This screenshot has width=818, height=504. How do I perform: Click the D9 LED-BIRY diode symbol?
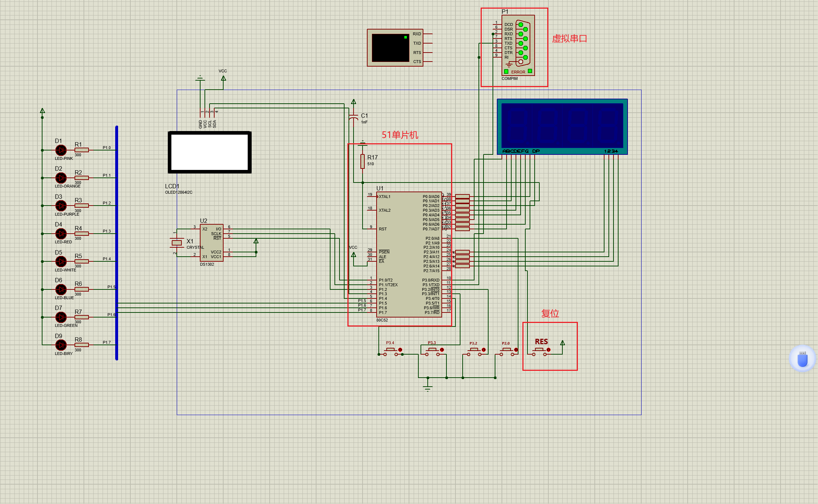61,345
